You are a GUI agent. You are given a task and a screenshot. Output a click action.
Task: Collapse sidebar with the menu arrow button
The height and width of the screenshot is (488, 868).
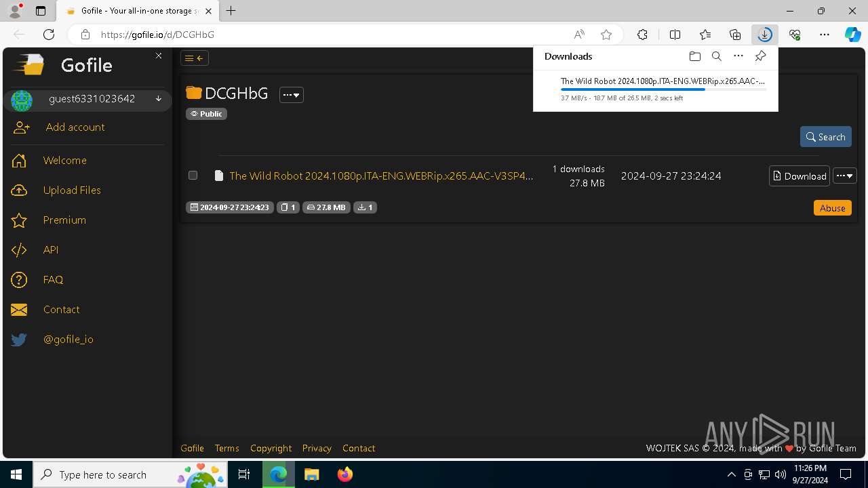click(195, 58)
